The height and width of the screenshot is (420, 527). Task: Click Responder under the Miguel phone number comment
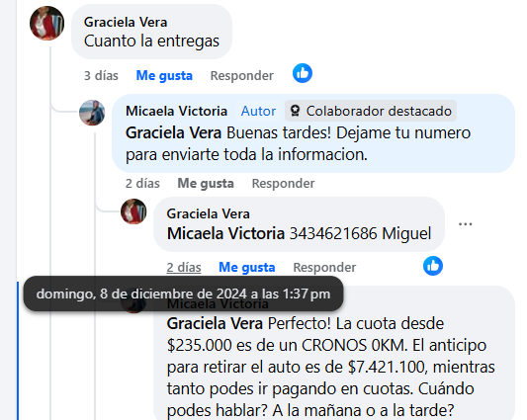click(324, 268)
